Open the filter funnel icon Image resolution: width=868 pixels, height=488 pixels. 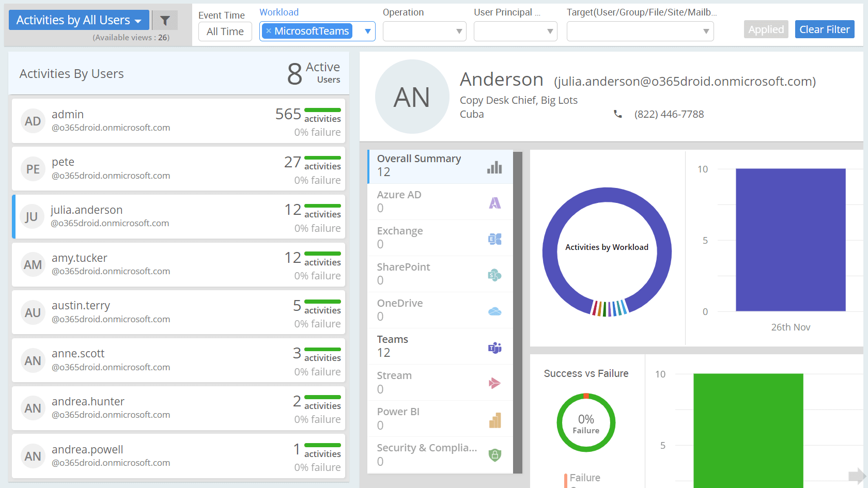tap(165, 20)
